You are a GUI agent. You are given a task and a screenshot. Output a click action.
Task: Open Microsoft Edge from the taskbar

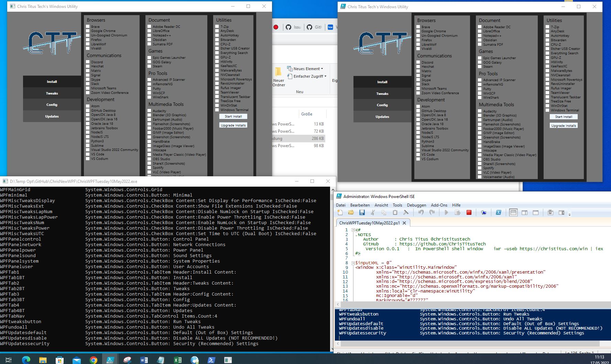26,360
